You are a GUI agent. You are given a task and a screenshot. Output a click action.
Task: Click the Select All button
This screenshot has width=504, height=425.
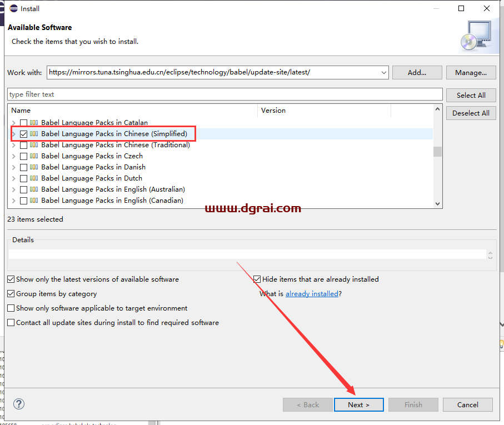(471, 96)
